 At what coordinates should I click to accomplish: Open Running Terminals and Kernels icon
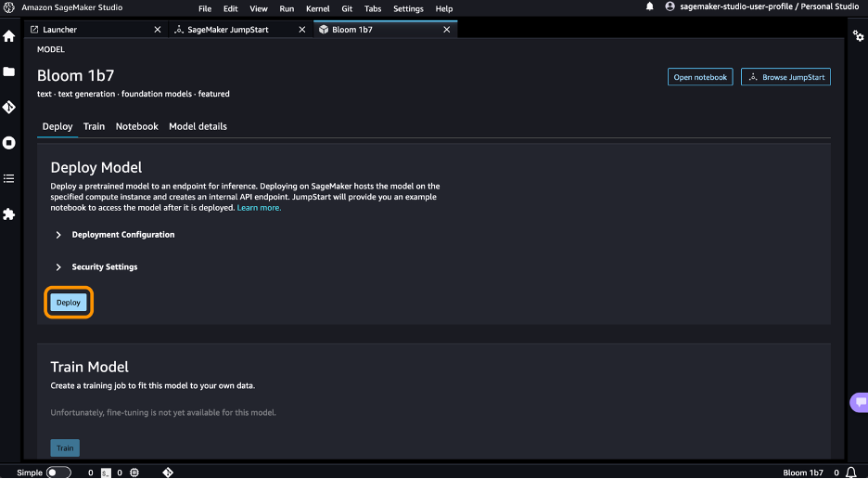pos(9,142)
